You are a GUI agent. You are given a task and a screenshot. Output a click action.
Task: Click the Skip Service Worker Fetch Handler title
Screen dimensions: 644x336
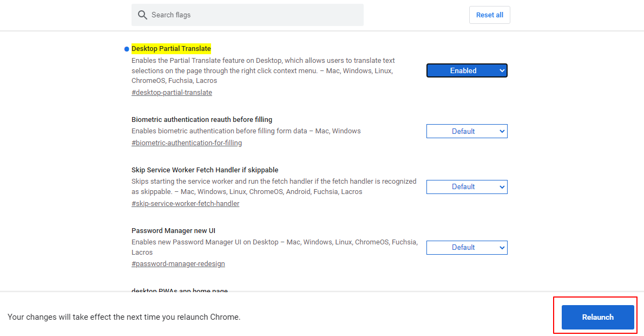205,170
